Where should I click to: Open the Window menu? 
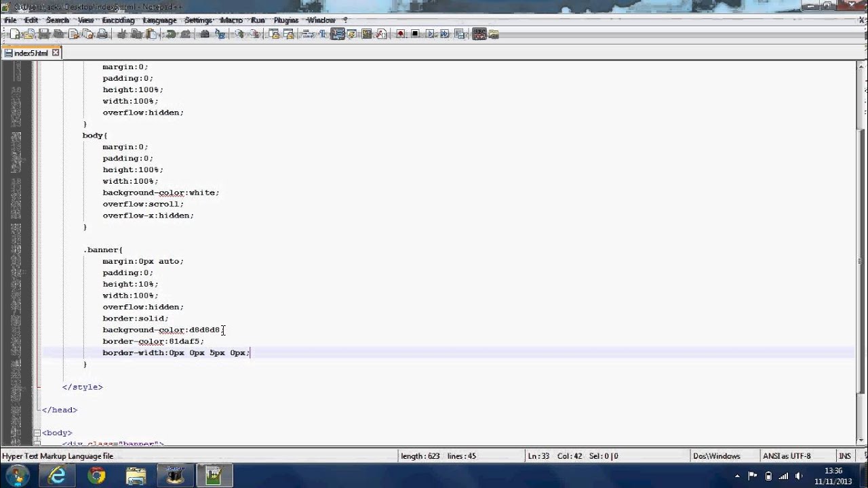pyautogui.click(x=321, y=20)
